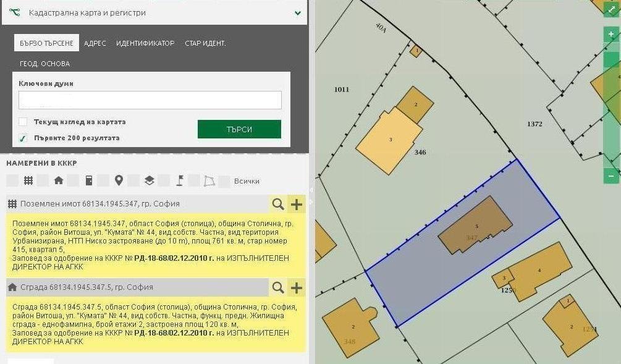Open the 'ИДЕНТИФИКАТОР' search tab
Screen dimensions: 621x364
(x=145, y=43)
